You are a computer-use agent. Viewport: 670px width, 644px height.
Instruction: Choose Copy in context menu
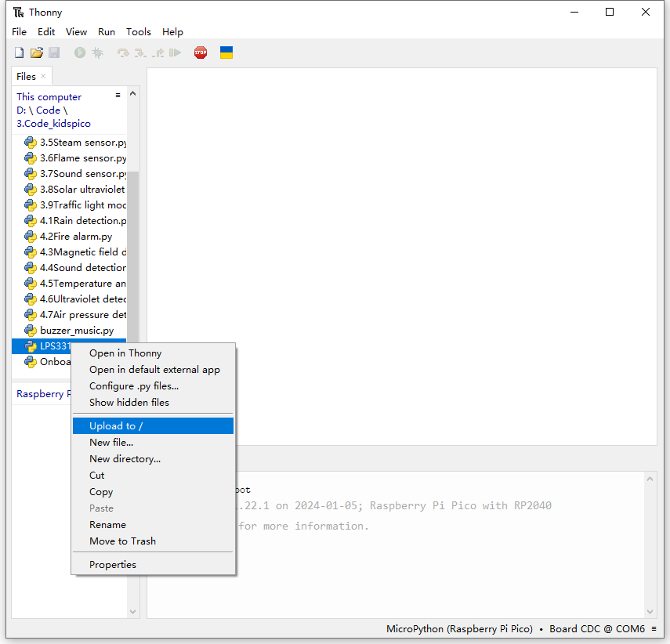(x=153, y=492)
